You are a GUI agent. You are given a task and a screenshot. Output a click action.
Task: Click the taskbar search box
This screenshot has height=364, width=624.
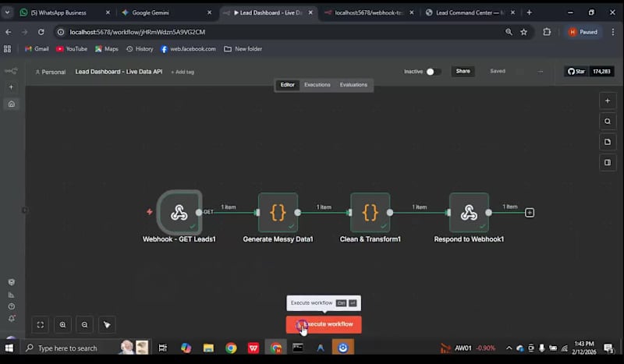[84, 348]
